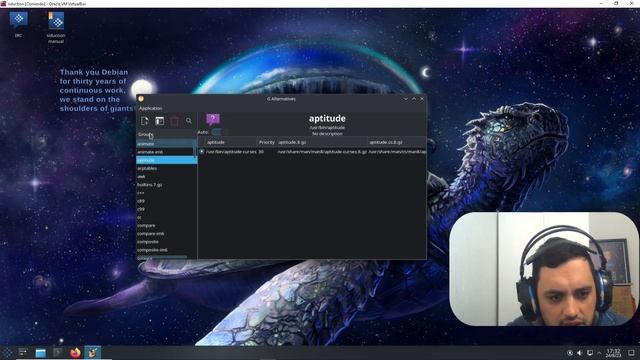
Task: Click the G Alternatives window app icon
Action: click(141, 99)
